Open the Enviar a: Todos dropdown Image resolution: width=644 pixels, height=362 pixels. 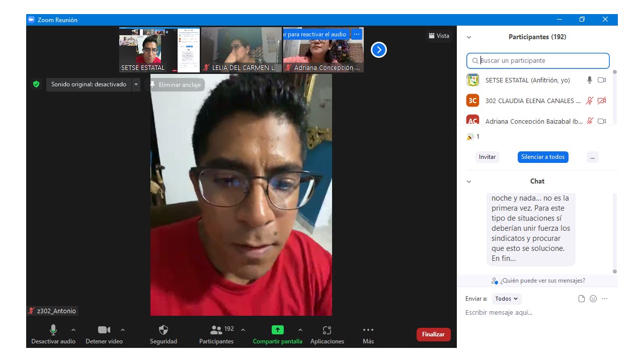pyautogui.click(x=507, y=299)
